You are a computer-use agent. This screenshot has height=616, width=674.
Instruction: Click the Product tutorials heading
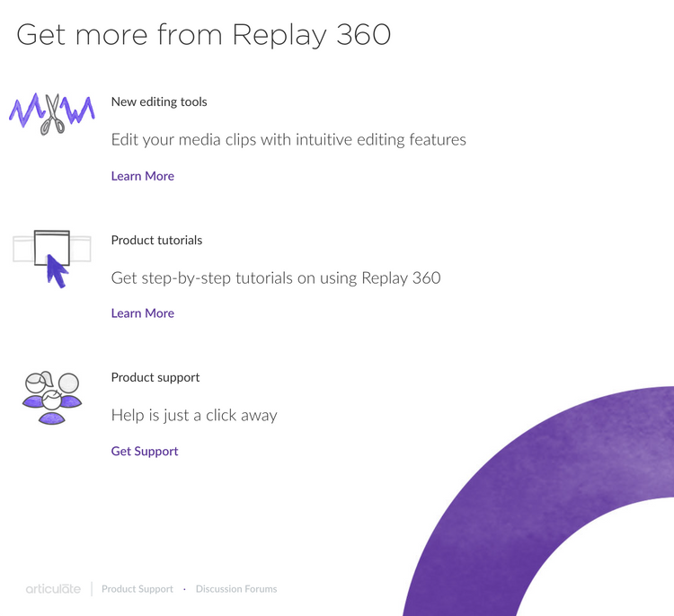pyautogui.click(x=156, y=240)
